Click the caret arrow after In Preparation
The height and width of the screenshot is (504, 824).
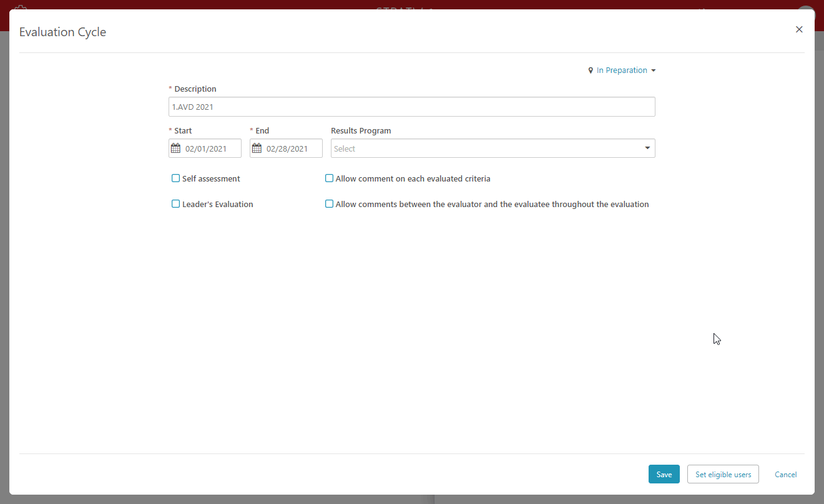tap(654, 70)
